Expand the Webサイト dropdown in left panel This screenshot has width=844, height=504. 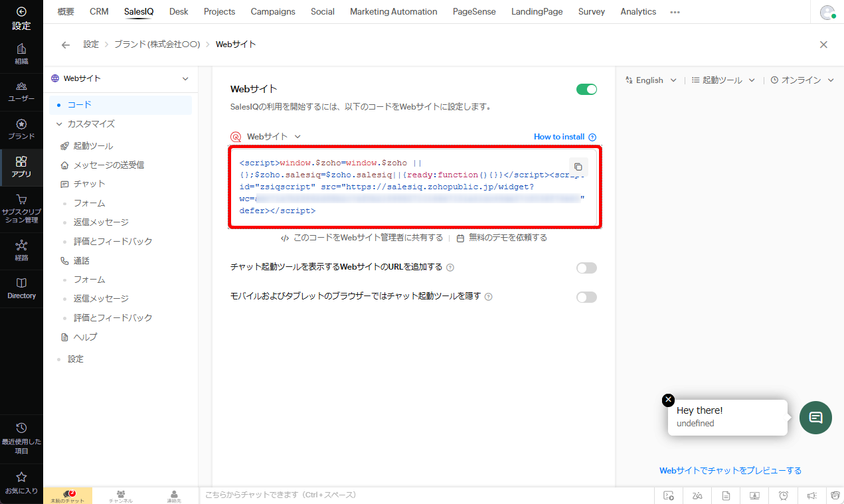tap(120, 78)
